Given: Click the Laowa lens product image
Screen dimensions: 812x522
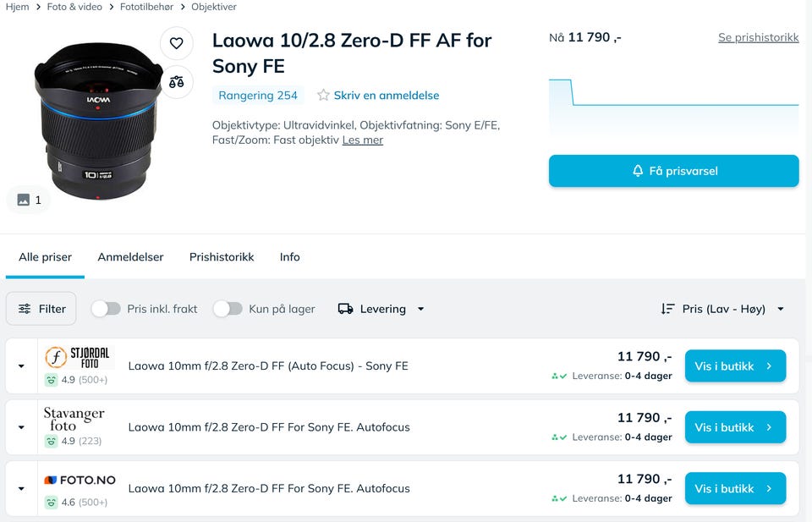Looking at the screenshot, I should pos(95,118).
